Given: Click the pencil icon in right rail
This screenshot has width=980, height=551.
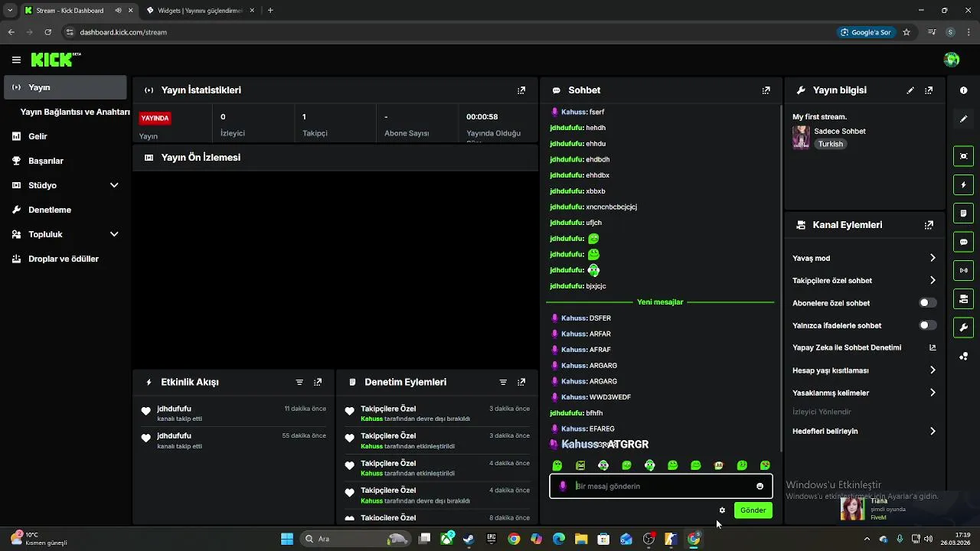Looking at the screenshot, I should (963, 119).
